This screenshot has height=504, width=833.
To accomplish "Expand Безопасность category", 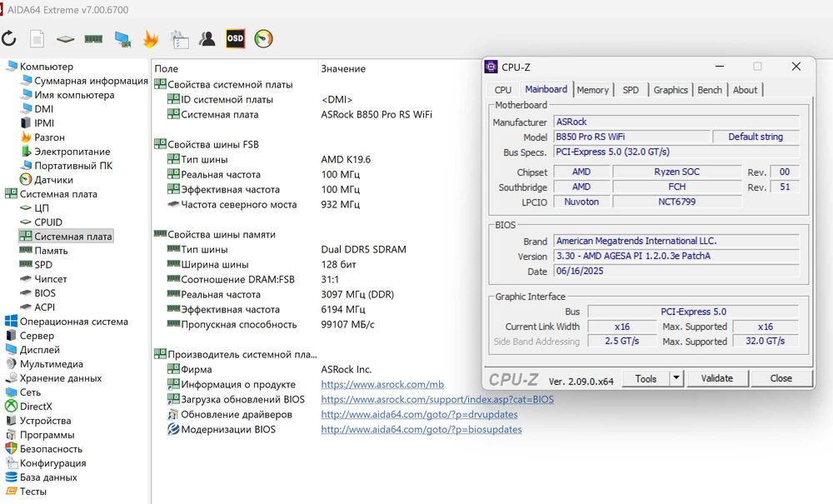I will (x=51, y=449).
